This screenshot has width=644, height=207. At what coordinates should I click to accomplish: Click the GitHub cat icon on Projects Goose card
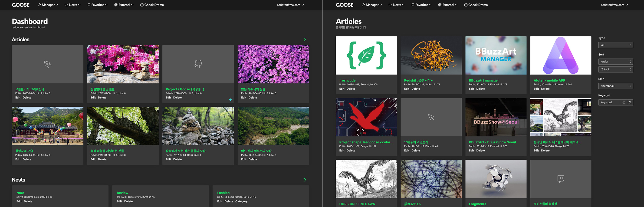pos(198,64)
